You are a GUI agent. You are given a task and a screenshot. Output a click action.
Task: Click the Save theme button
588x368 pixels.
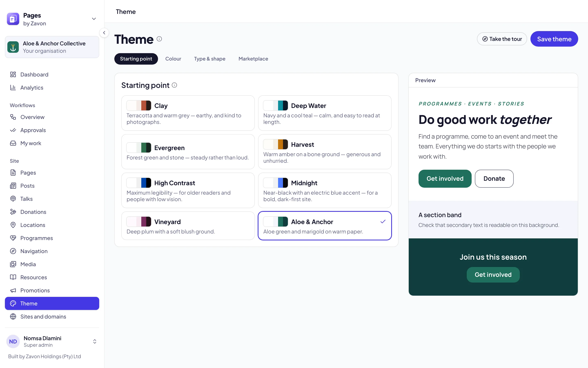point(554,39)
